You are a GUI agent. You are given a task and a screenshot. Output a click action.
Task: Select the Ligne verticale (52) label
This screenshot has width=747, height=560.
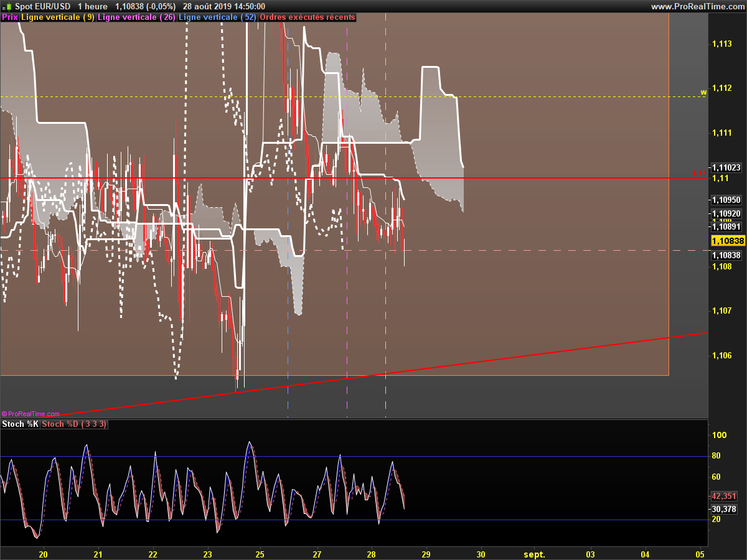(217, 17)
